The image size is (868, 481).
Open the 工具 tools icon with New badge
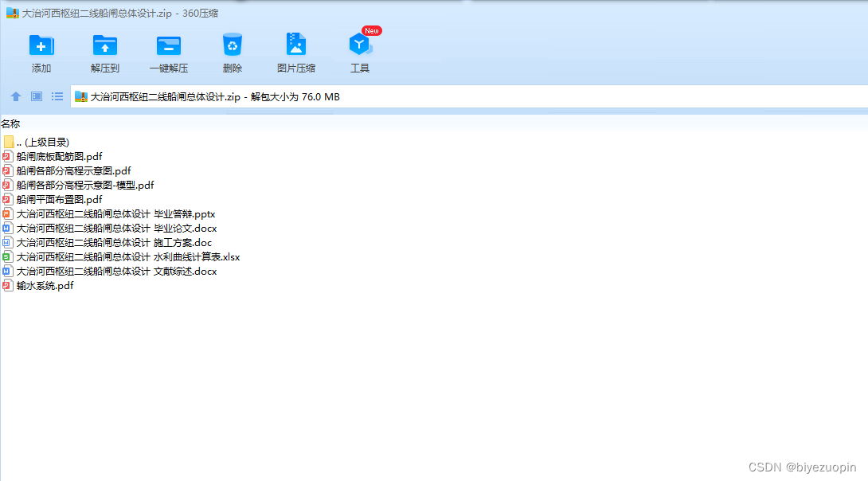[x=360, y=53]
